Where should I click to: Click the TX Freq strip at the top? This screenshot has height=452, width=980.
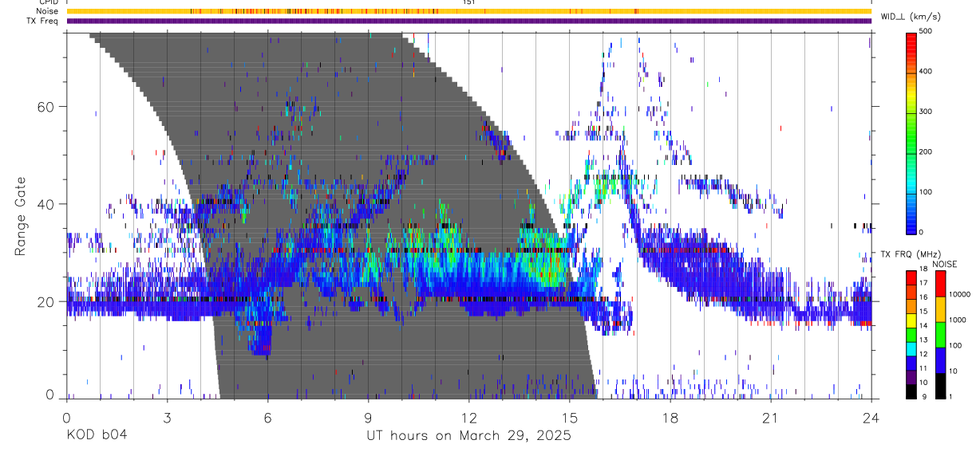click(468, 21)
